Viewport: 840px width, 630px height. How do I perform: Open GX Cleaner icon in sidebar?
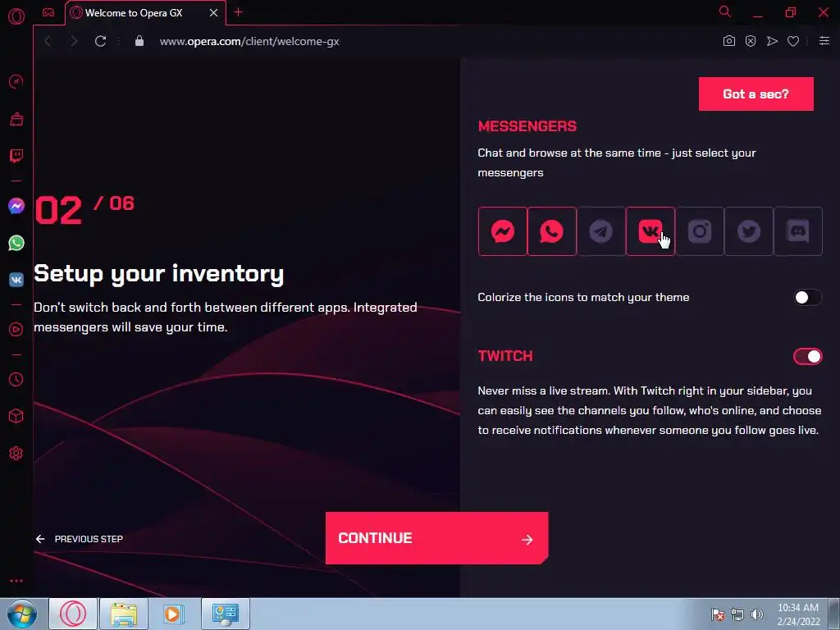pyautogui.click(x=16, y=119)
